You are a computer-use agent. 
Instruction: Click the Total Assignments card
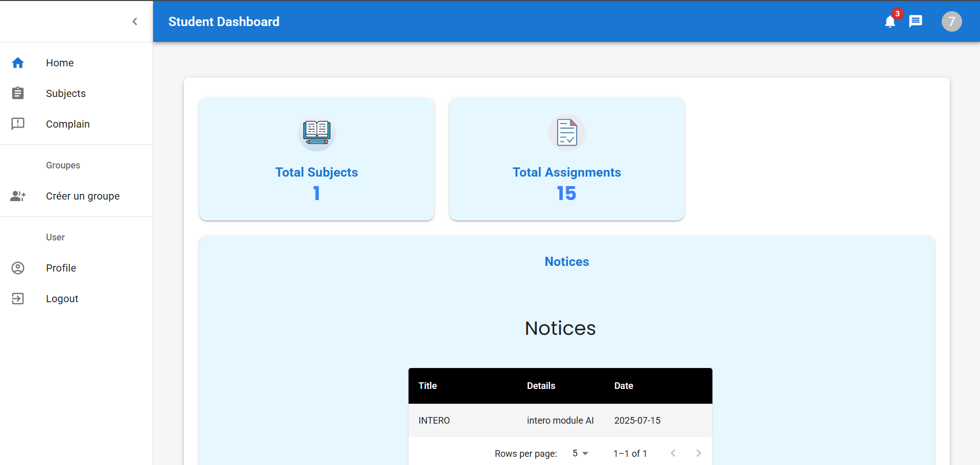click(567, 159)
